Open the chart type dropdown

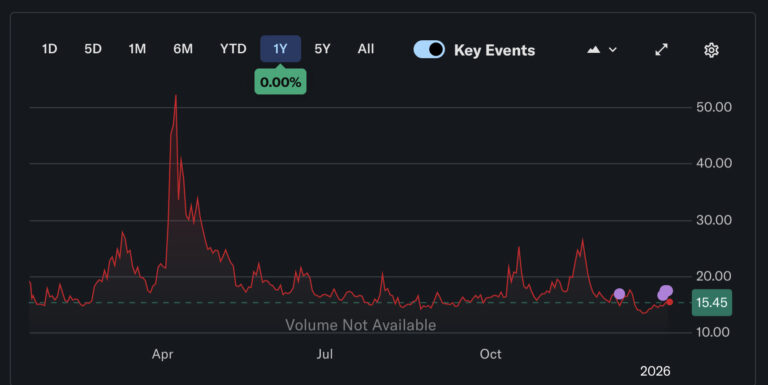(602, 49)
